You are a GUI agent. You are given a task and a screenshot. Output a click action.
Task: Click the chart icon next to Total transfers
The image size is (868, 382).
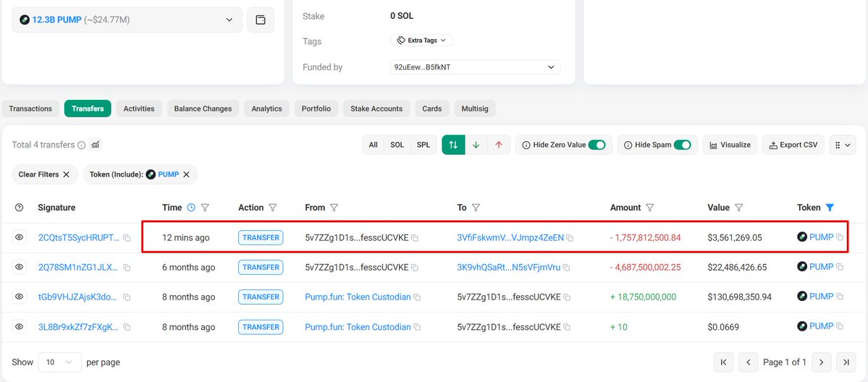pyautogui.click(x=96, y=145)
